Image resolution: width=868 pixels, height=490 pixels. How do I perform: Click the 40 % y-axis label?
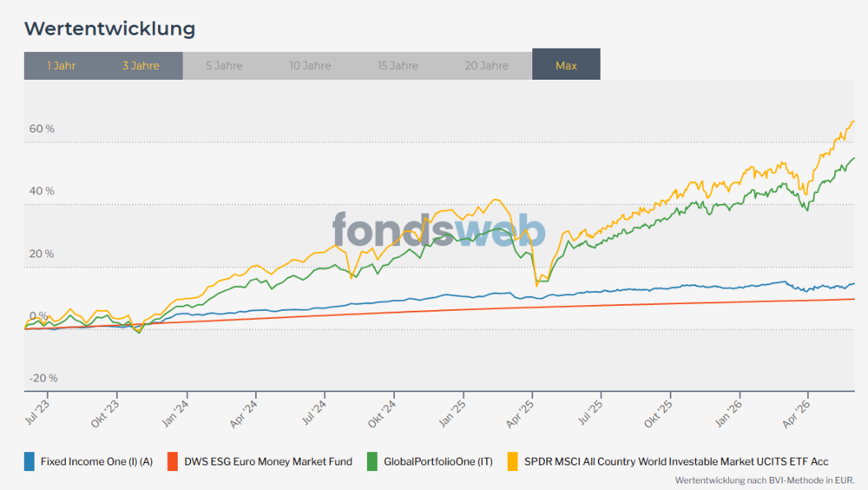pos(42,191)
